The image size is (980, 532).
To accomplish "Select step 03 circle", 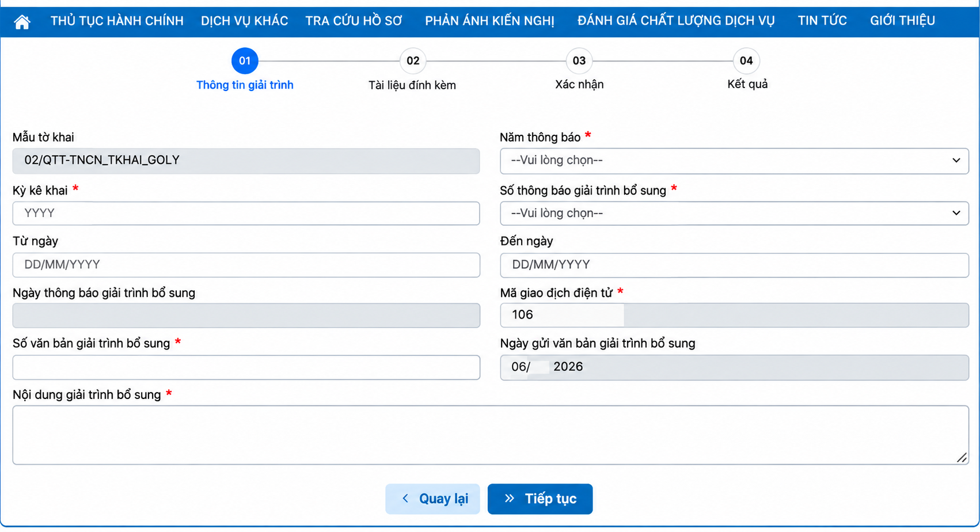I will pyautogui.click(x=579, y=60).
